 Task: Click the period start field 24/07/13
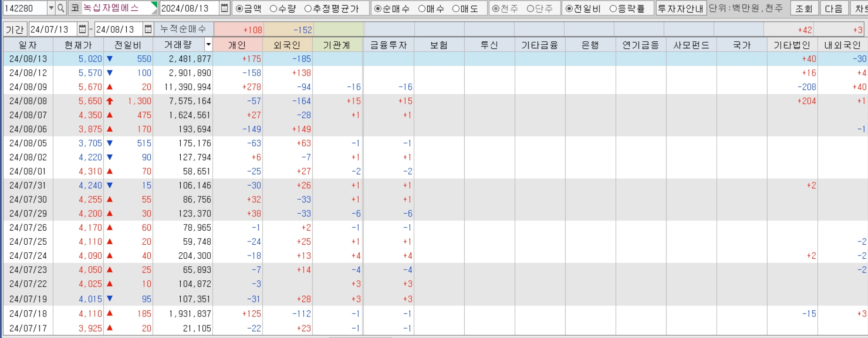[53, 30]
